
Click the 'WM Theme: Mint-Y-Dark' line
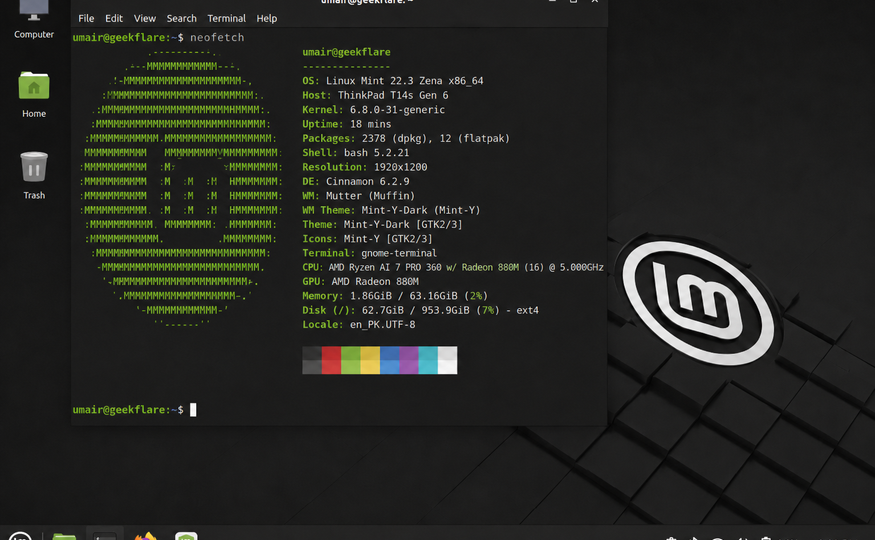click(x=391, y=210)
